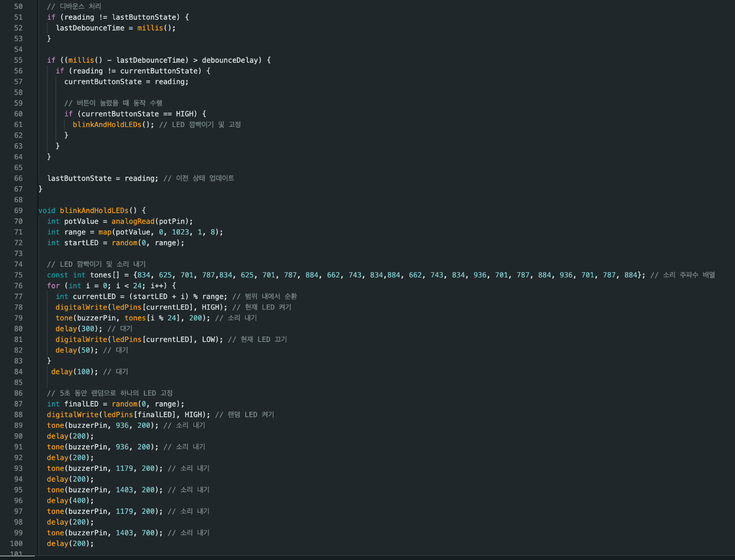This screenshot has width=735, height=560.
Task: Click 'lastButtonState = reading;' on line 66
Action: point(103,178)
